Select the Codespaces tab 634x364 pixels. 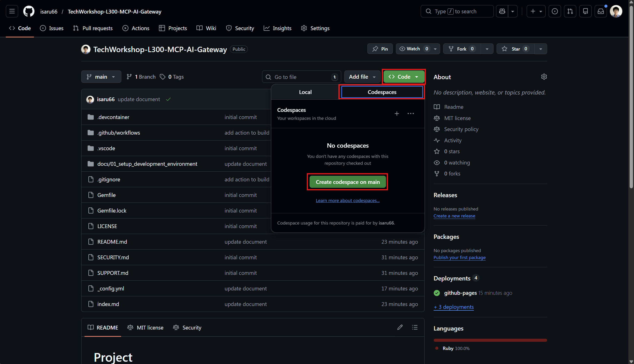pos(382,92)
